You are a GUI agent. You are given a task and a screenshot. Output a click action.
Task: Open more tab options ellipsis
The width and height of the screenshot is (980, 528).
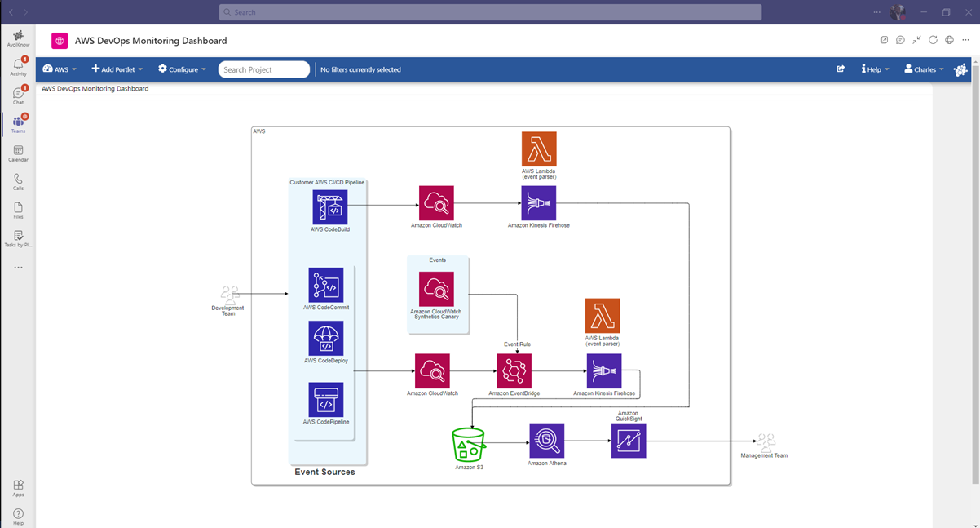coord(965,40)
